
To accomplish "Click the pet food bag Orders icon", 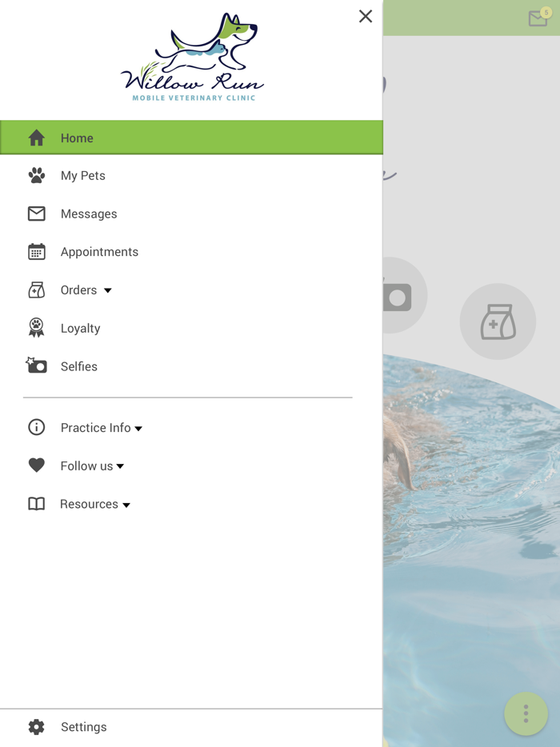I will point(37,290).
